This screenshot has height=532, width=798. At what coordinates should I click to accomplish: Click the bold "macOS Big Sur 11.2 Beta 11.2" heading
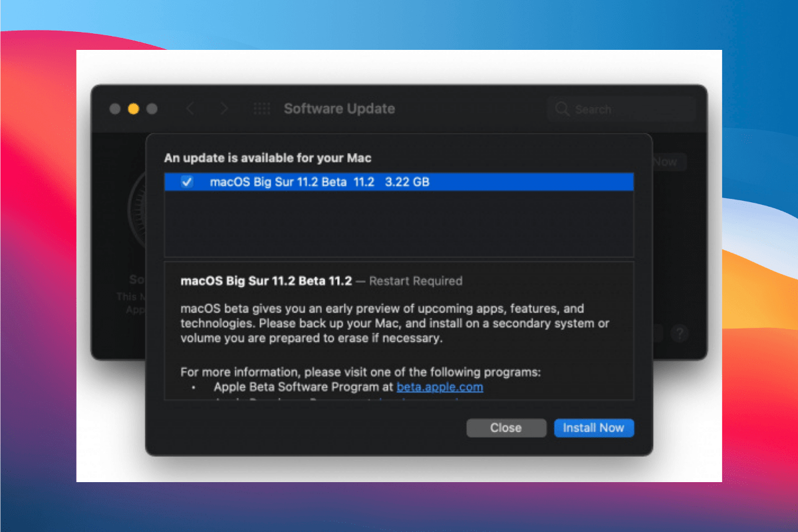pyautogui.click(x=266, y=281)
